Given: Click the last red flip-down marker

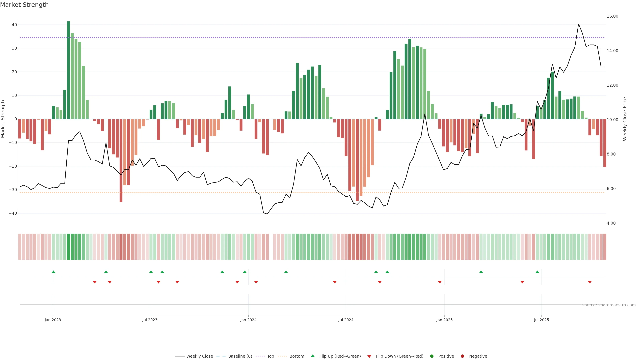Looking at the screenshot, I should coord(590,282).
